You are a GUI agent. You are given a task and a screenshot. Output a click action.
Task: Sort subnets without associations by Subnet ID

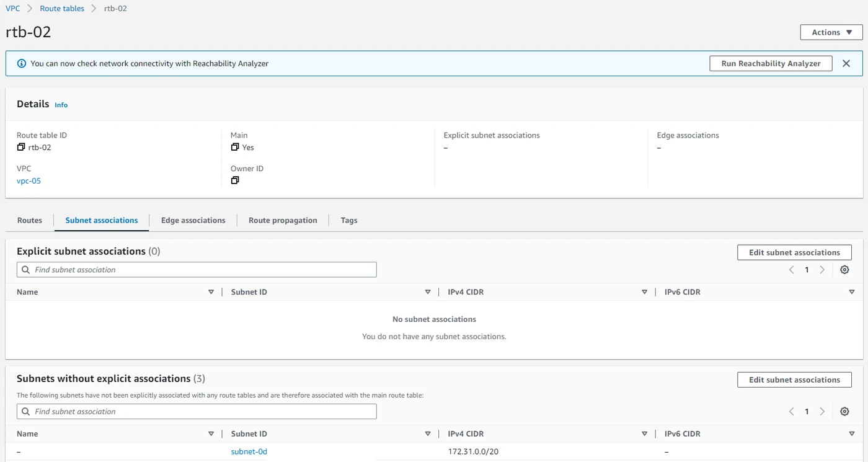click(x=428, y=434)
